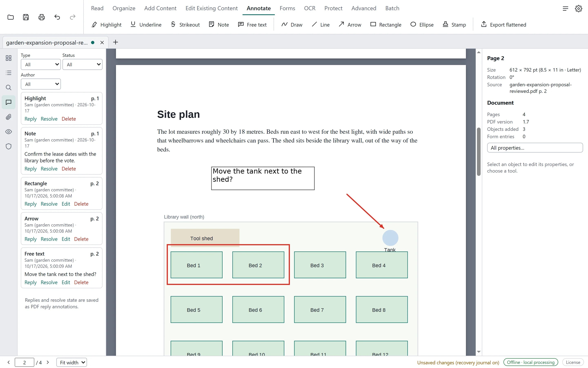Undo the last action
The width and height of the screenshot is (588, 368).
[x=57, y=17]
